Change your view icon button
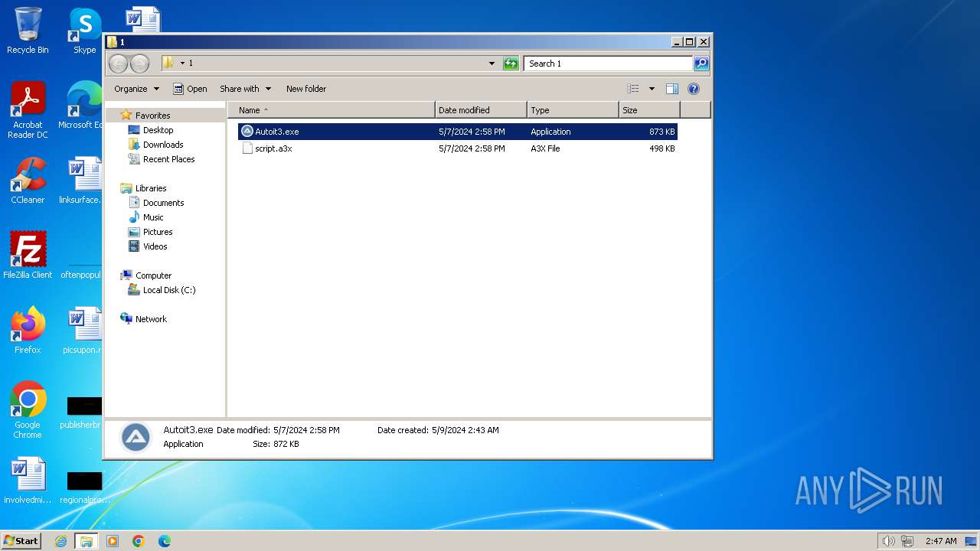The height and width of the screenshot is (551, 980). click(x=633, y=89)
